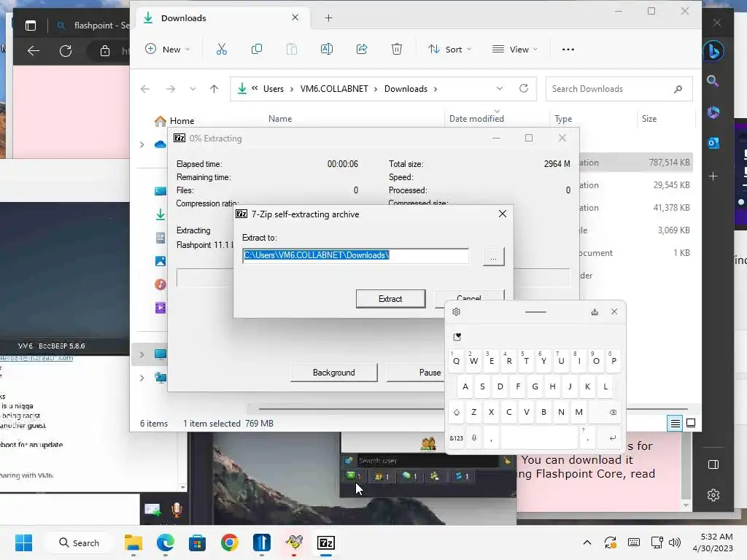This screenshot has width=747, height=560.
Task: Sort by the Date modified column header
Action: click(476, 119)
